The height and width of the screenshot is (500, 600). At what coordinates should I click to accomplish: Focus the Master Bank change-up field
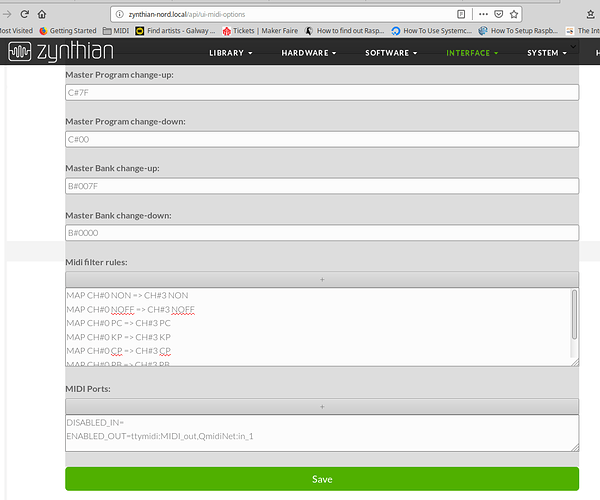coord(322,186)
